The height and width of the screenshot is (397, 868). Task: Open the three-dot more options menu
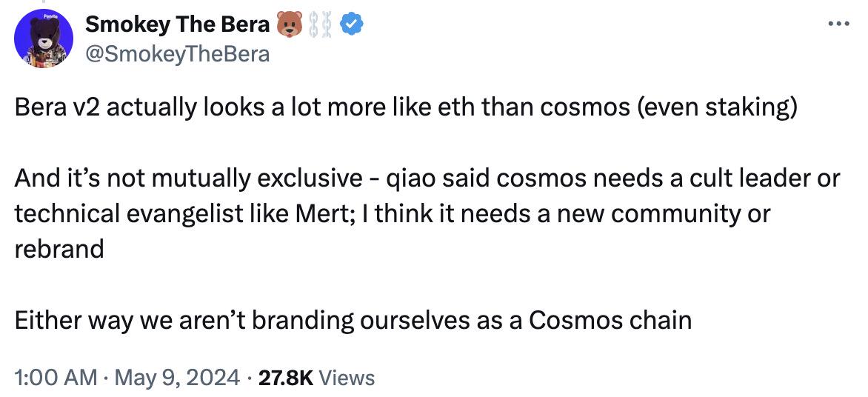point(838,24)
